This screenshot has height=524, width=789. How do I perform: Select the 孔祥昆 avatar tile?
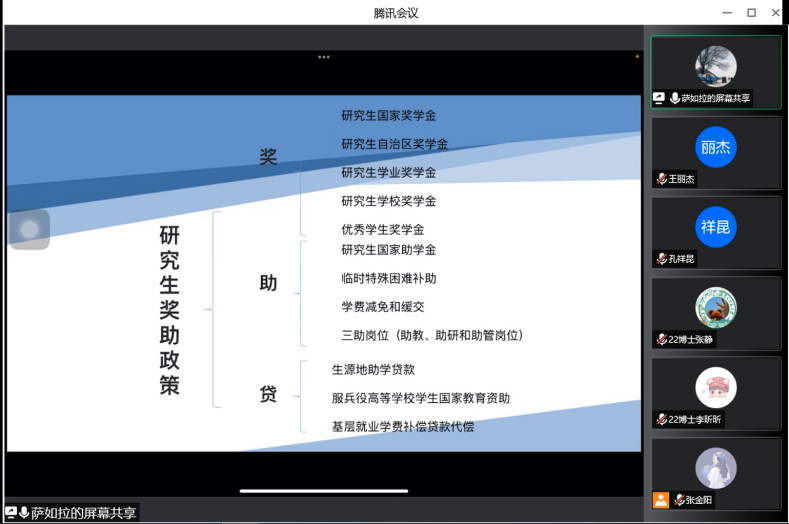[x=716, y=228]
